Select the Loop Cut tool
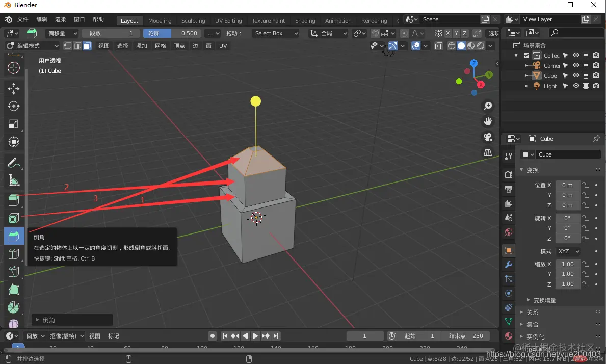 click(x=14, y=254)
